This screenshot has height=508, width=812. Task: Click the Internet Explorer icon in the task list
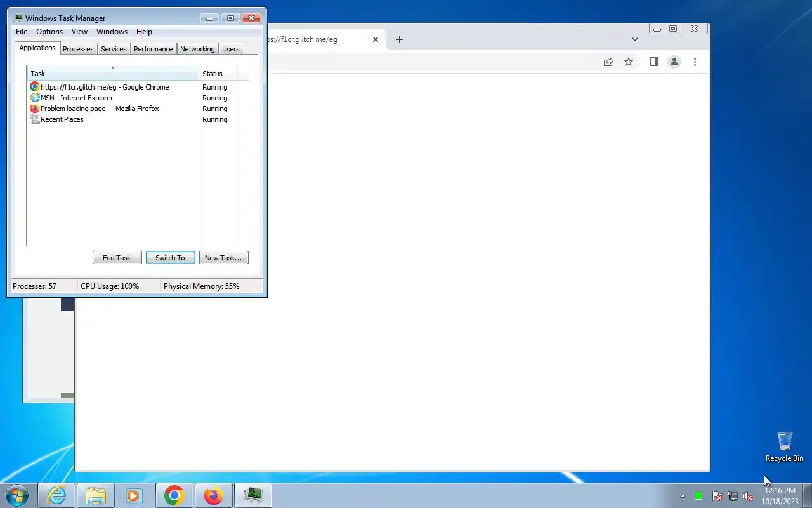coord(35,98)
